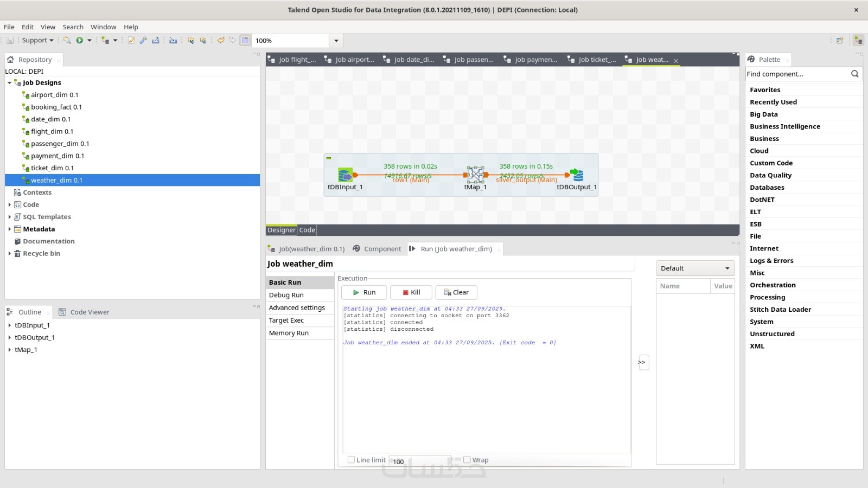Select the tMap_1 component on the canvas
This screenshot has height=488, width=868.
[x=475, y=175]
